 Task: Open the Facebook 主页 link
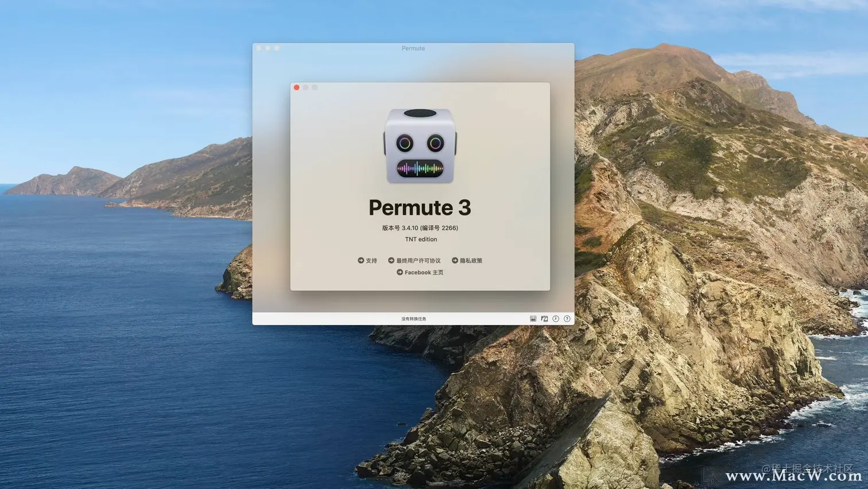(x=420, y=272)
